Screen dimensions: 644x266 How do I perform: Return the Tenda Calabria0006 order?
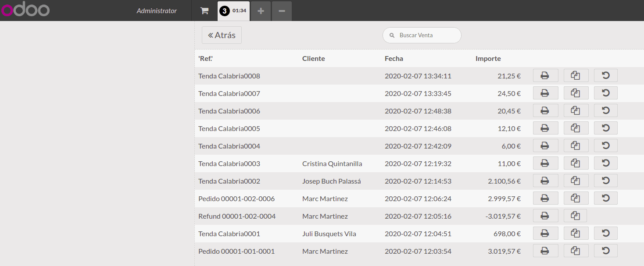tap(605, 110)
